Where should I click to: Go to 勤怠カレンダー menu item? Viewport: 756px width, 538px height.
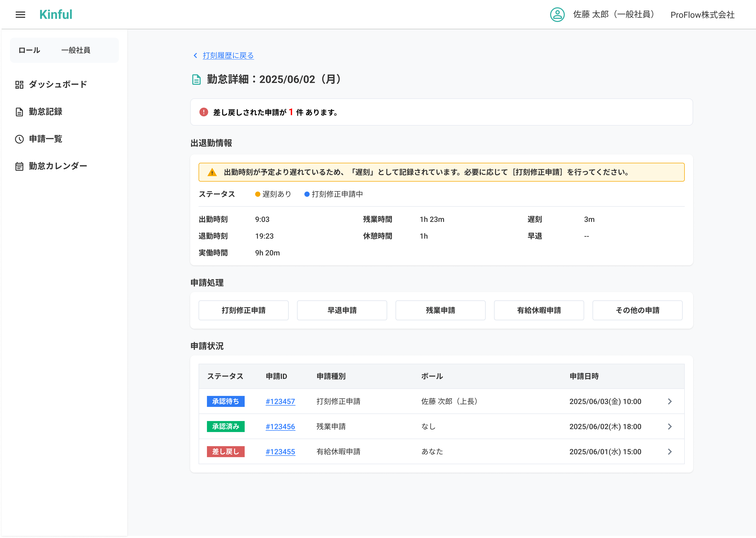click(58, 166)
